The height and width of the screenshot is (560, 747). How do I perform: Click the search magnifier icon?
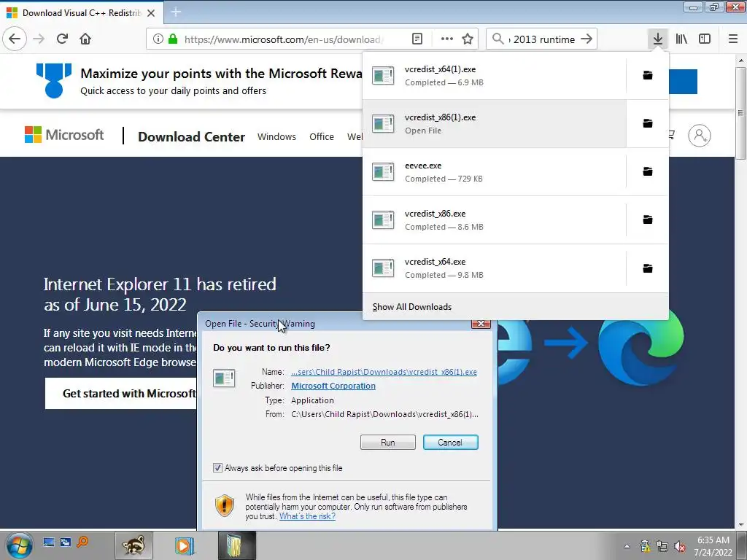(x=498, y=39)
